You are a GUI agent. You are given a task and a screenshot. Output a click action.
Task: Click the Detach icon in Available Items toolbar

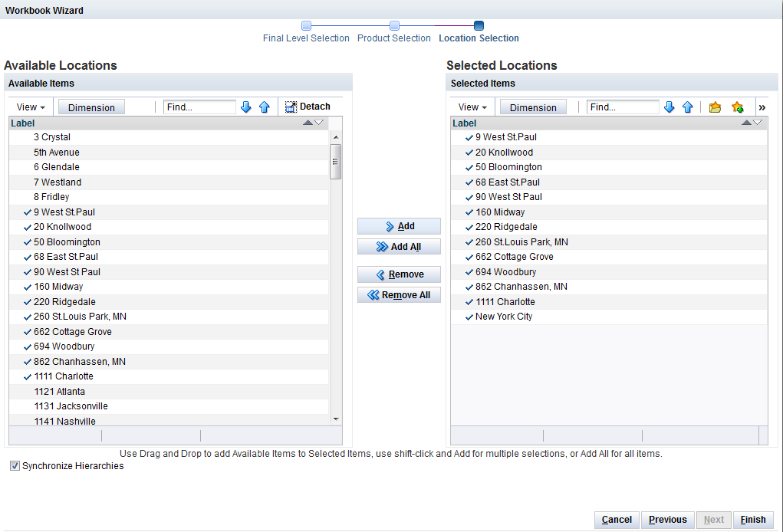tap(291, 107)
